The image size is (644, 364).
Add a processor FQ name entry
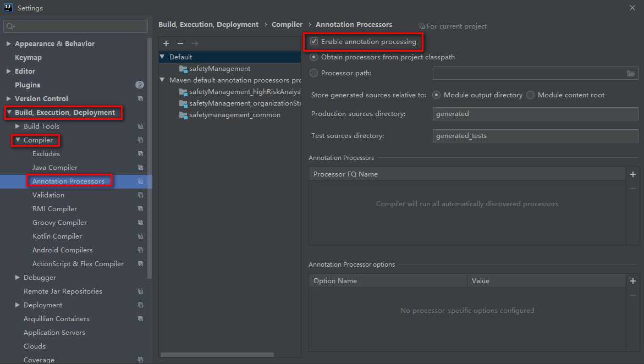pyautogui.click(x=633, y=174)
